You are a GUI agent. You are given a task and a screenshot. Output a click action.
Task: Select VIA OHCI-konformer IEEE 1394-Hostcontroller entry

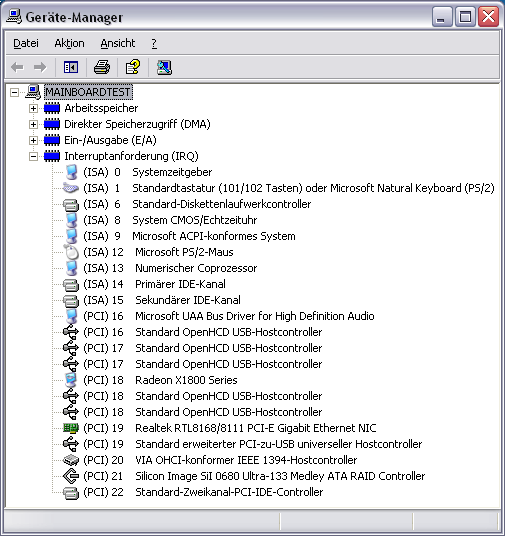click(x=246, y=460)
